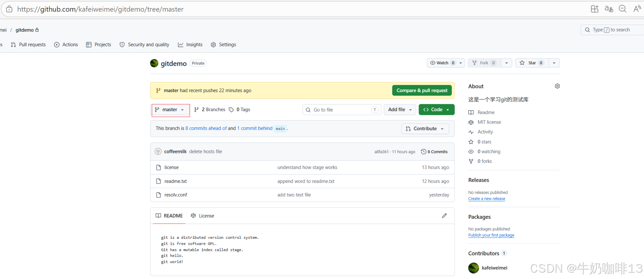This screenshot has height=279, width=644.
Task: Open the Settings tab
Action: 223,45
